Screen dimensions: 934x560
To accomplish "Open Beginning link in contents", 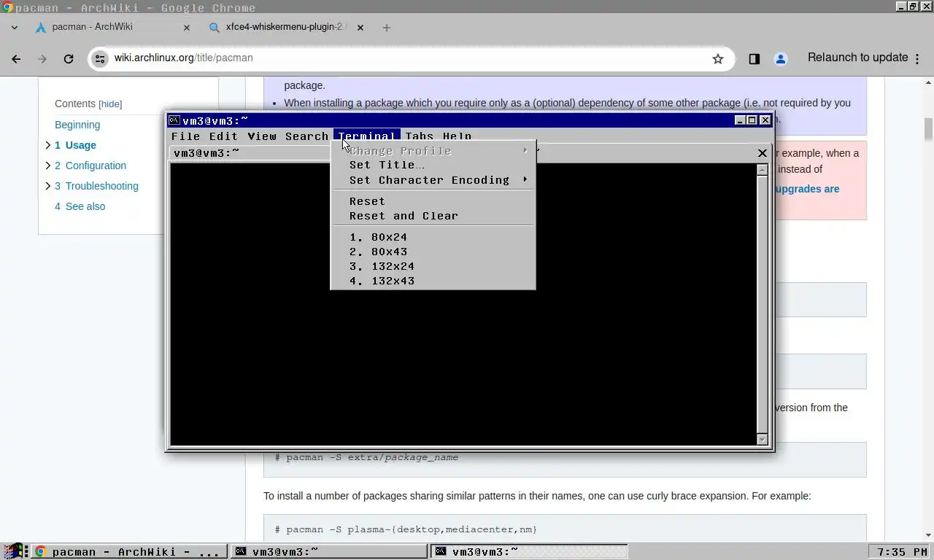I will (x=77, y=125).
